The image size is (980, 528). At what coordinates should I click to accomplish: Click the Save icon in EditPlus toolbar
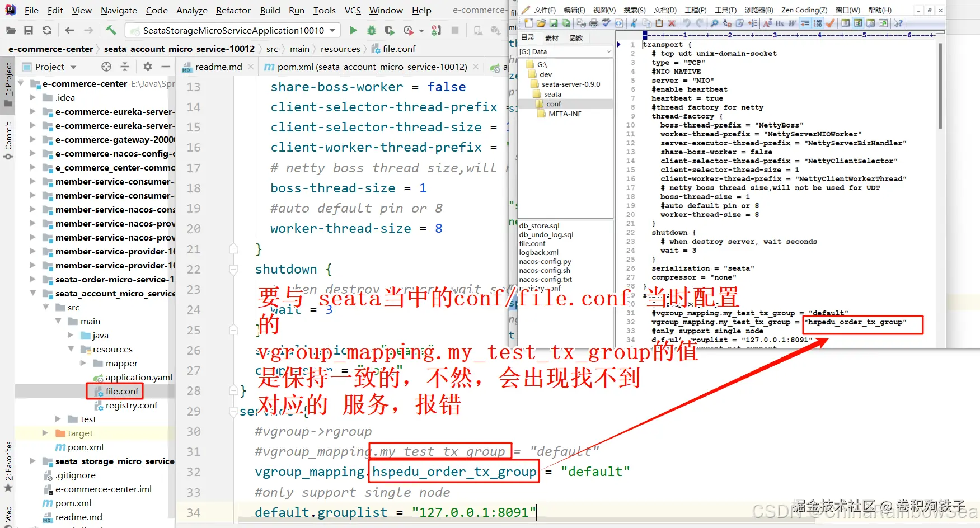tap(553, 23)
